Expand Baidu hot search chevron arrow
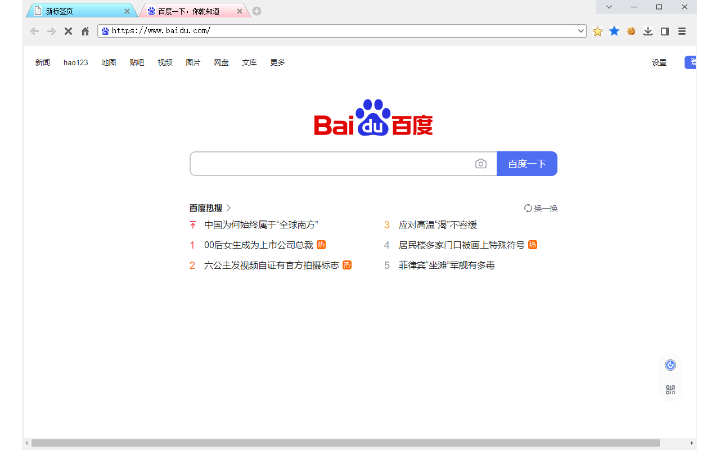 [228, 208]
